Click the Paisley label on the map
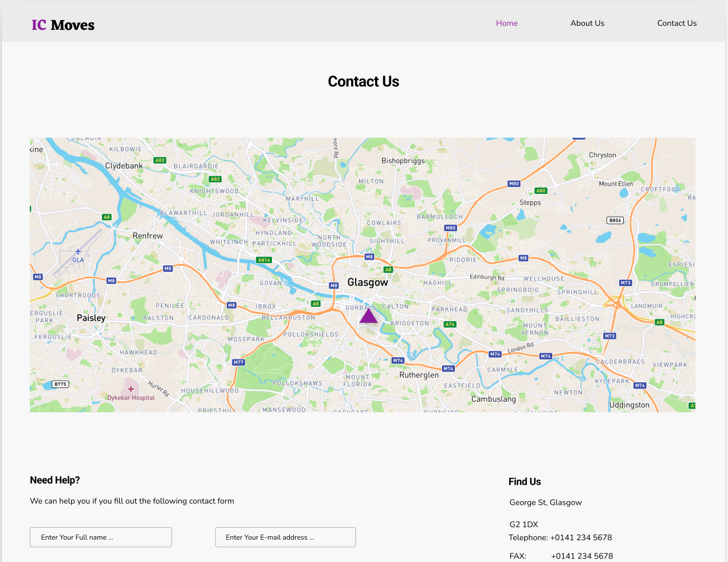The width and height of the screenshot is (728, 562). click(x=91, y=318)
